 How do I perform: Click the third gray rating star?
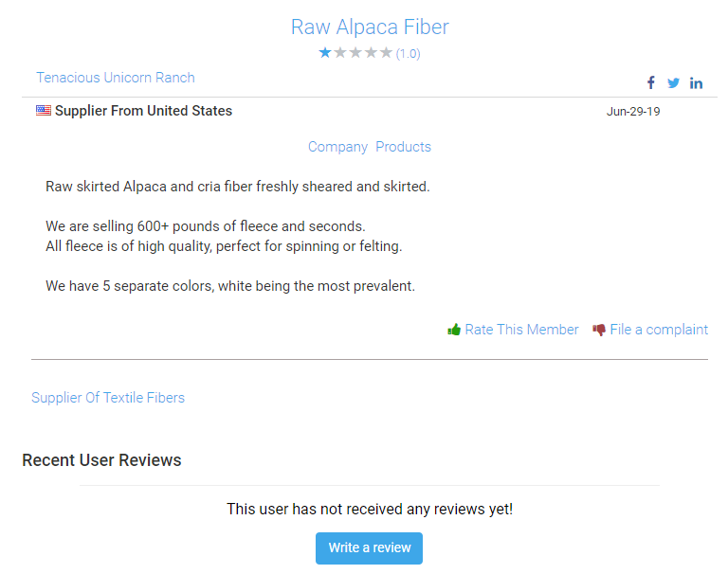355,53
